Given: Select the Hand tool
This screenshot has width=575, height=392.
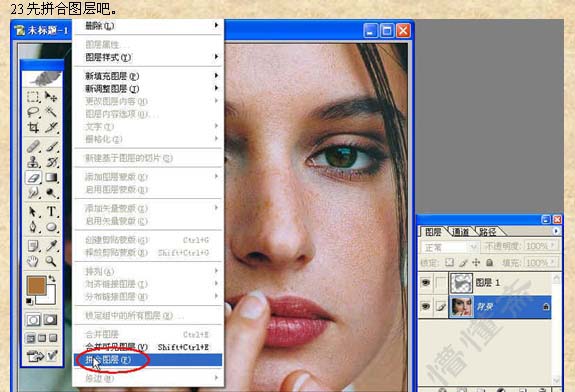Looking at the screenshot, I should [33, 261].
